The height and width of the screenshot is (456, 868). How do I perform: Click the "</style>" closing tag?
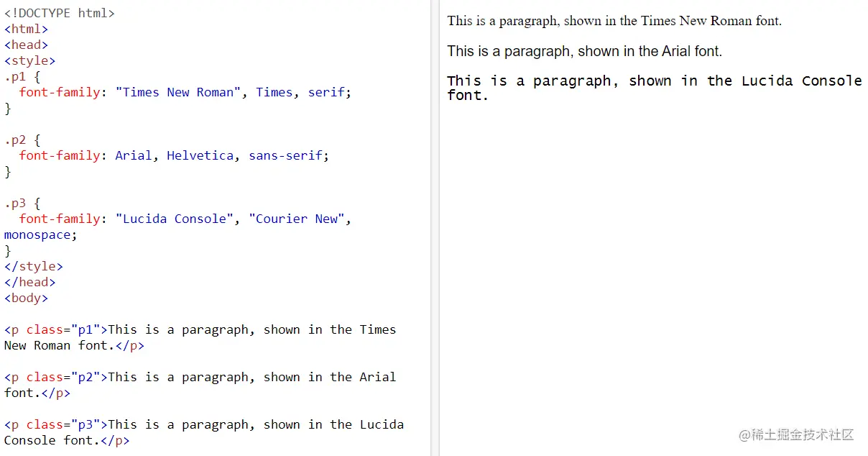(x=33, y=266)
